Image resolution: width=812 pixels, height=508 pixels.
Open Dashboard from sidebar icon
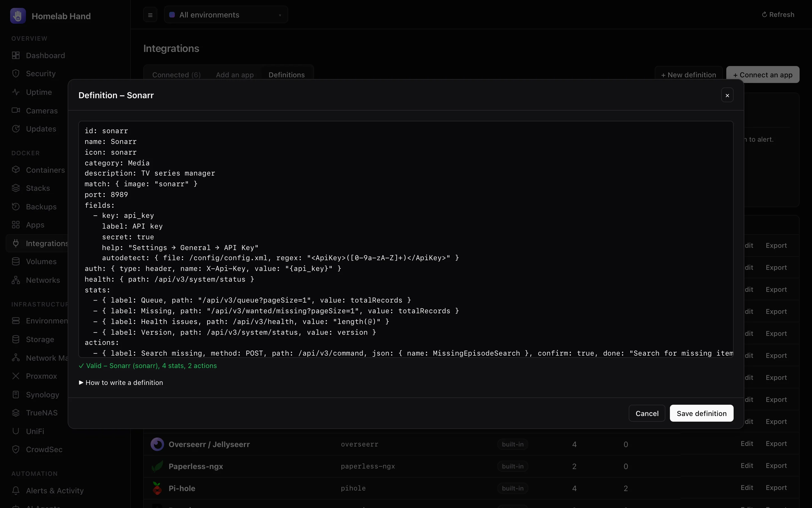(x=16, y=55)
